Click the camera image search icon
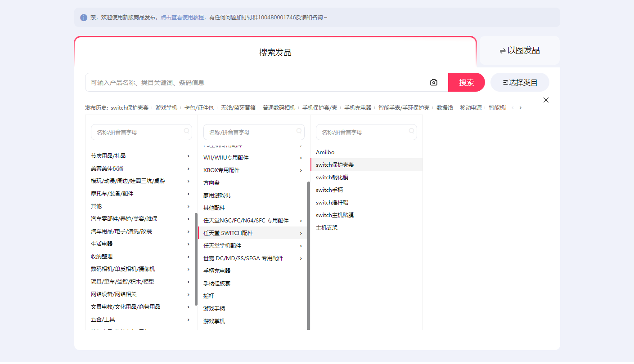Screen dimensions: 634x364 coord(433,83)
